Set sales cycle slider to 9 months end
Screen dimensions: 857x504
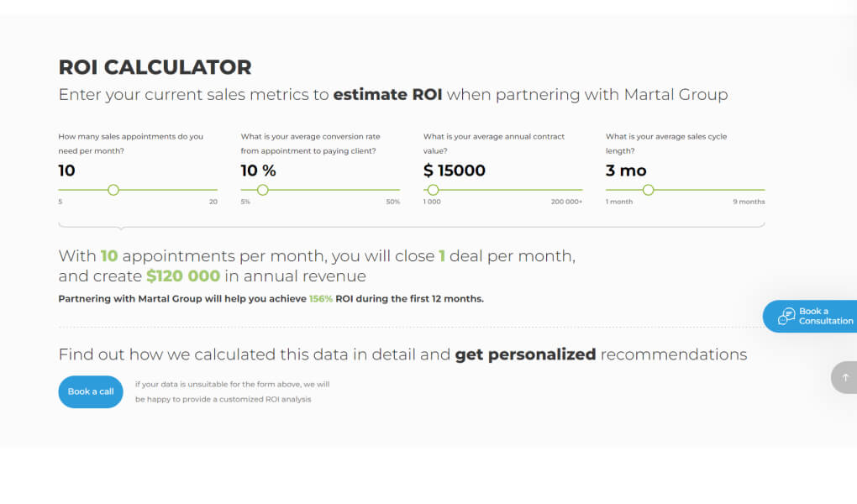coord(765,190)
